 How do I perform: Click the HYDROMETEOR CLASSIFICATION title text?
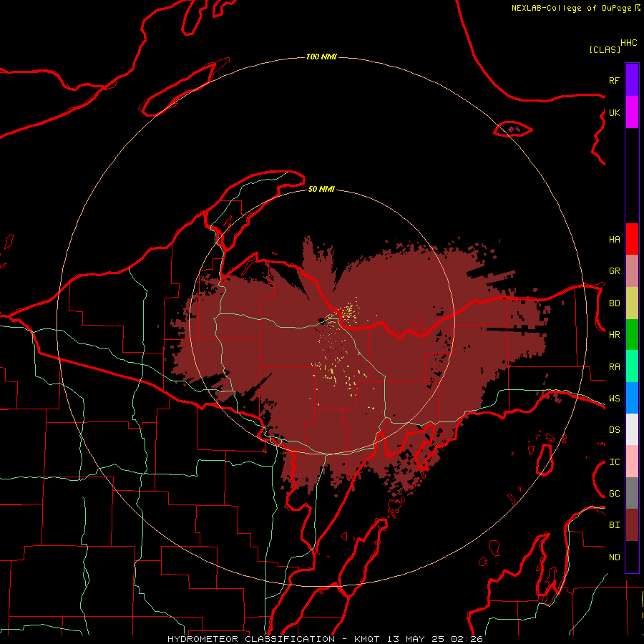pyautogui.click(x=251, y=639)
